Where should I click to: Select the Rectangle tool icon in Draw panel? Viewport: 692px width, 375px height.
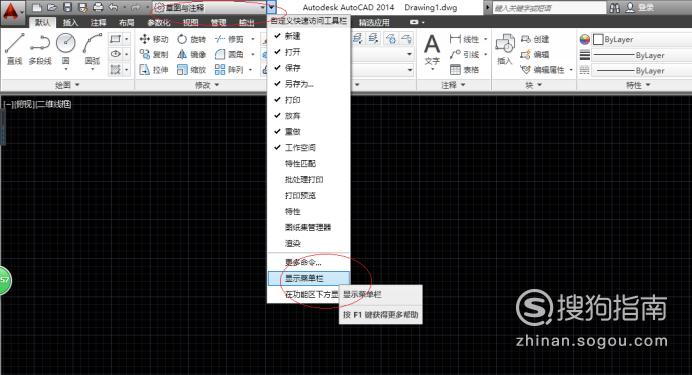pyautogui.click(x=116, y=39)
